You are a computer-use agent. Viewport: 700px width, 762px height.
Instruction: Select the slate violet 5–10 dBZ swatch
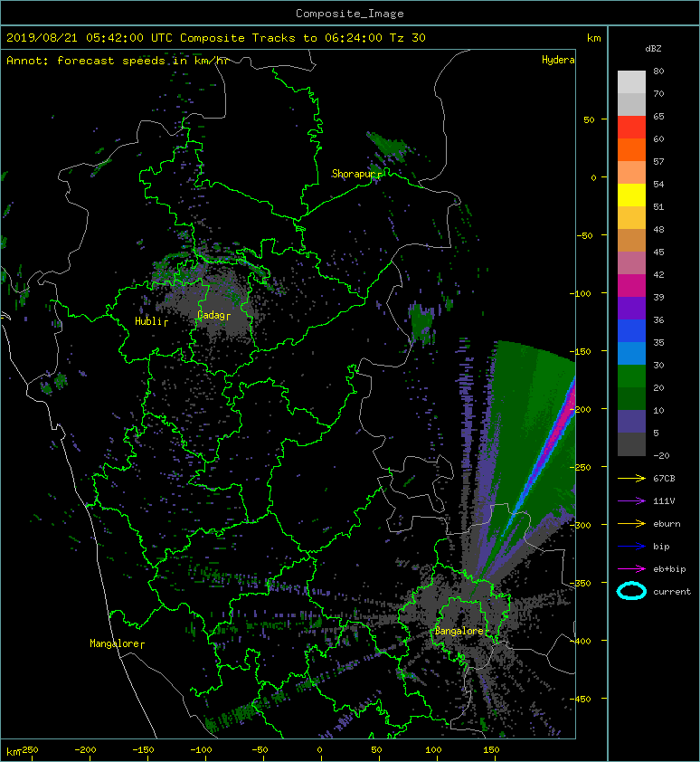pyautogui.click(x=631, y=422)
